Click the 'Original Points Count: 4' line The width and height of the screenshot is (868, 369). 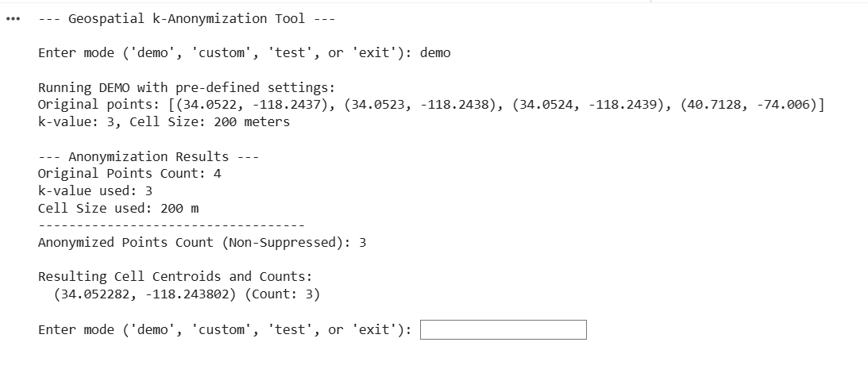click(129, 173)
